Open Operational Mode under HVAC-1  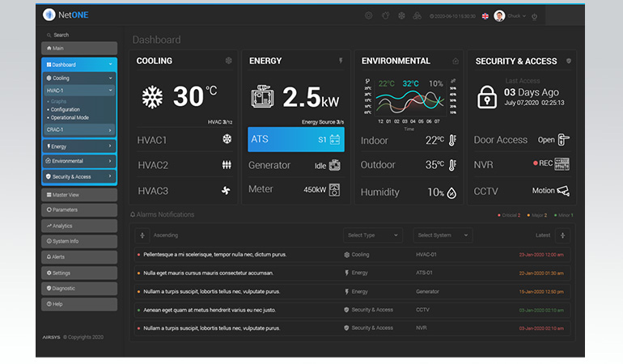70,117
